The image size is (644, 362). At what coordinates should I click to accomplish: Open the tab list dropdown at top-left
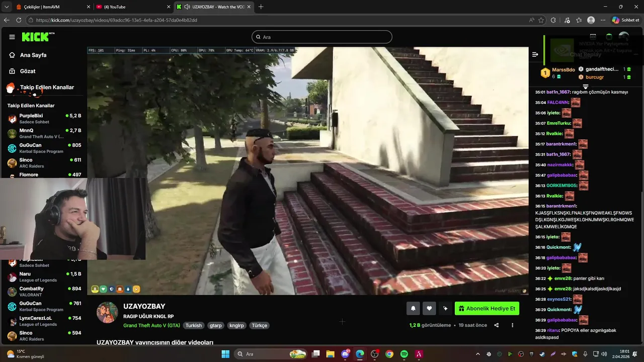[7, 7]
